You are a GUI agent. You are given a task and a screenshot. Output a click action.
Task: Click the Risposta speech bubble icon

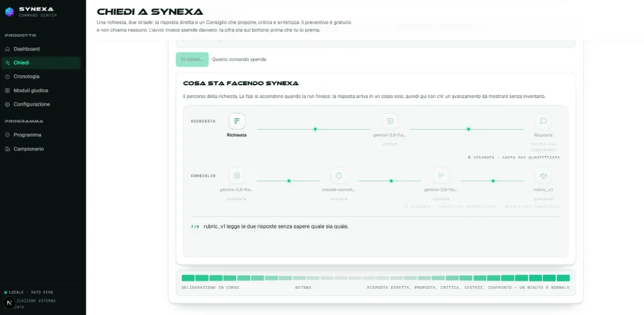pyautogui.click(x=543, y=122)
